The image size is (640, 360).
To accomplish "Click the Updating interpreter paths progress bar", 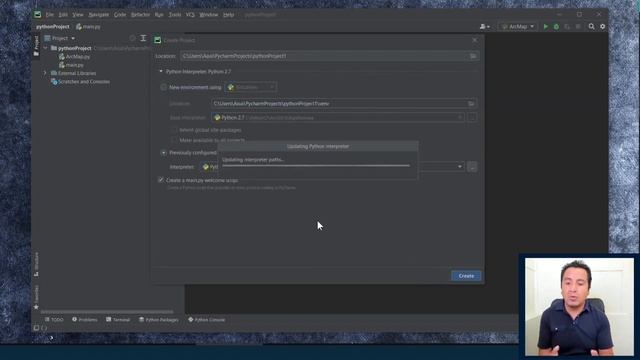I will pyautogui.click(x=316, y=166).
